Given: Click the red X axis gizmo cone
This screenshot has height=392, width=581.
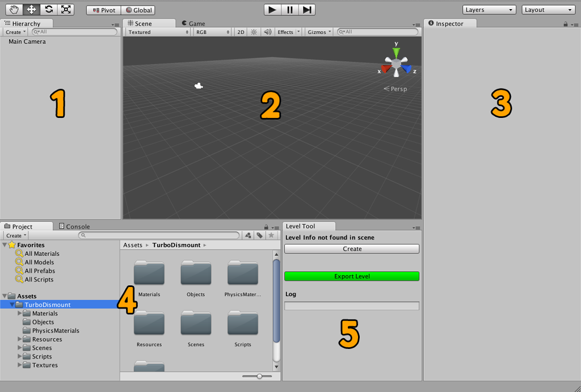Looking at the screenshot, I should coord(386,69).
